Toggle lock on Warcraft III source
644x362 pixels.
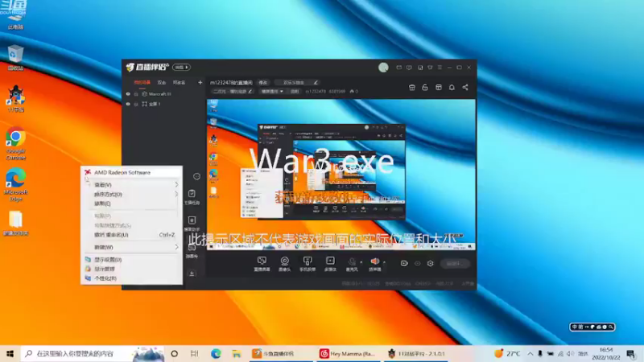136,94
